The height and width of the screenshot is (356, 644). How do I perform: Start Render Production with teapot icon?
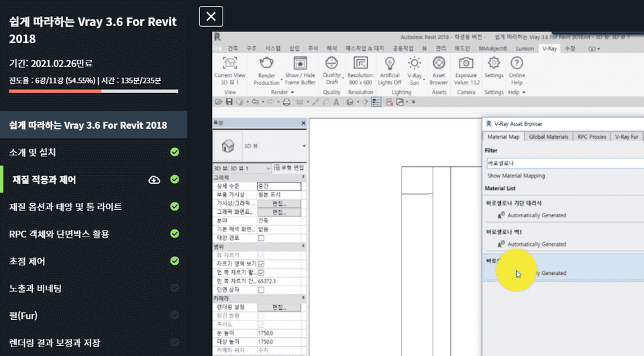pyautogui.click(x=266, y=63)
